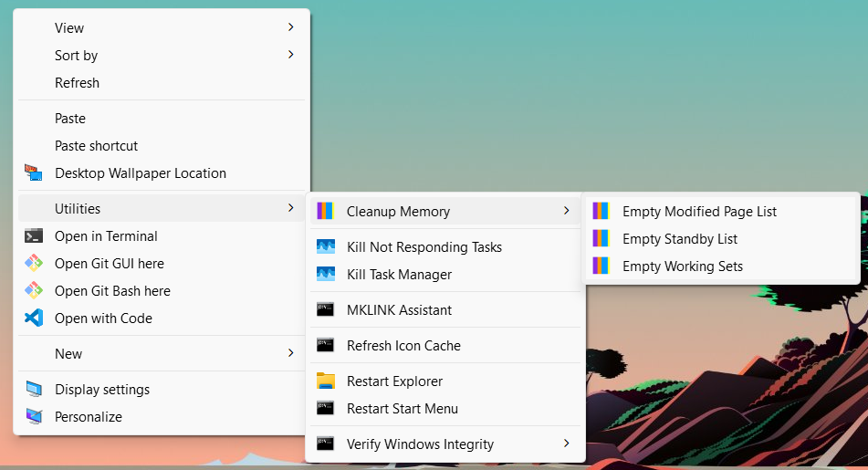
Task: Click the Display settings monitor icon
Action: tap(34, 390)
